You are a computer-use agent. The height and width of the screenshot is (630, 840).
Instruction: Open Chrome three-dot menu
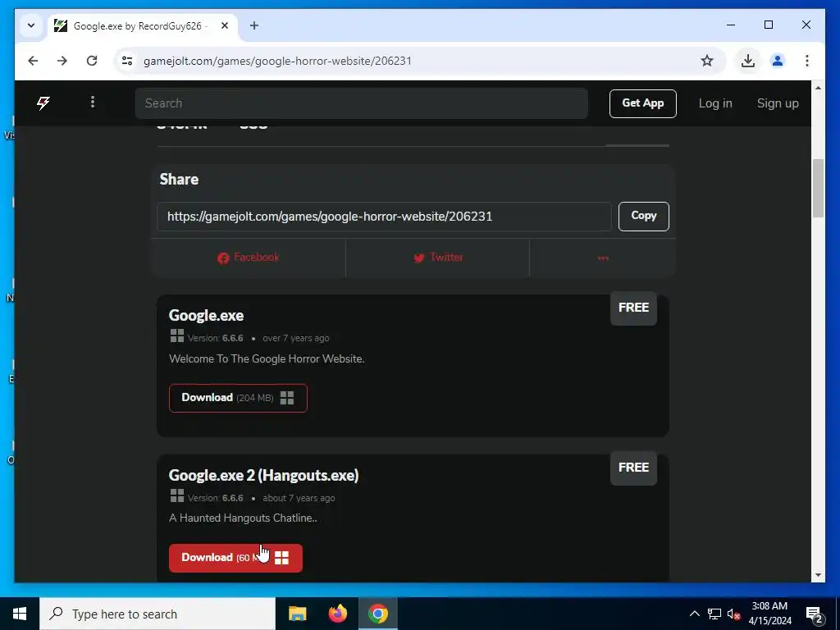click(x=807, y=61)
